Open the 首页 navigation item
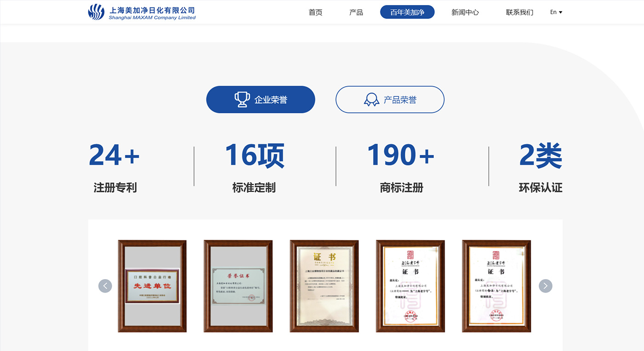Viewport: 644px width, 351px height. (x=315, y=12)
